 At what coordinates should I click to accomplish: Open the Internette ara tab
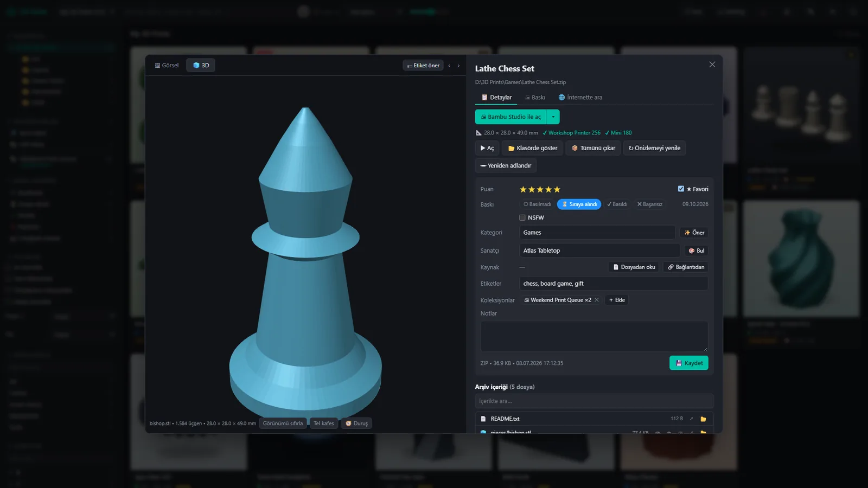(x=580, y=98)
